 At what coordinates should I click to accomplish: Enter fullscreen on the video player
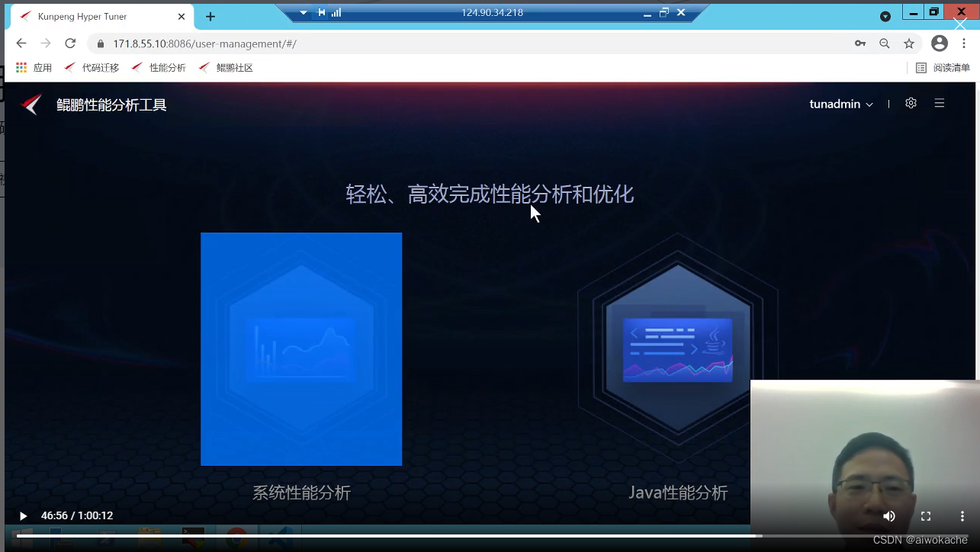tap(926, 516)
